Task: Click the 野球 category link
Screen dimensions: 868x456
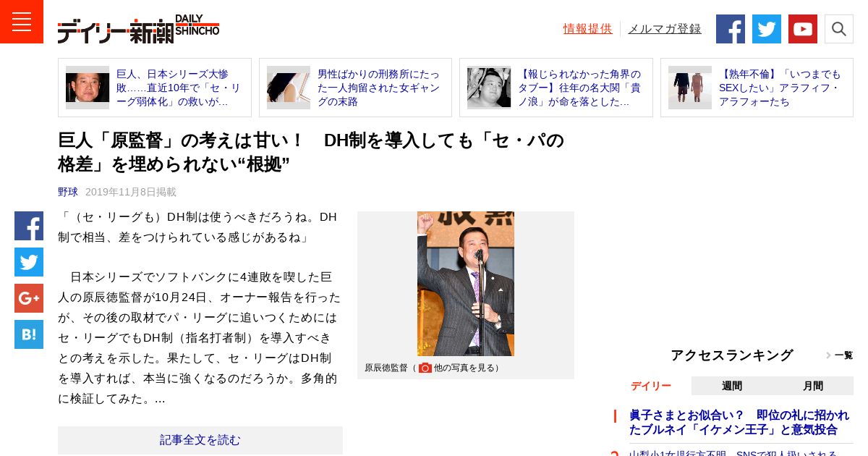Action: [68, 192]
